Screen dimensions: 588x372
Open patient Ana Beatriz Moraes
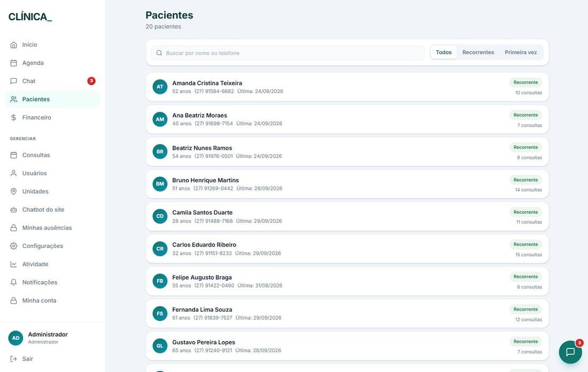tap(347, 119)
